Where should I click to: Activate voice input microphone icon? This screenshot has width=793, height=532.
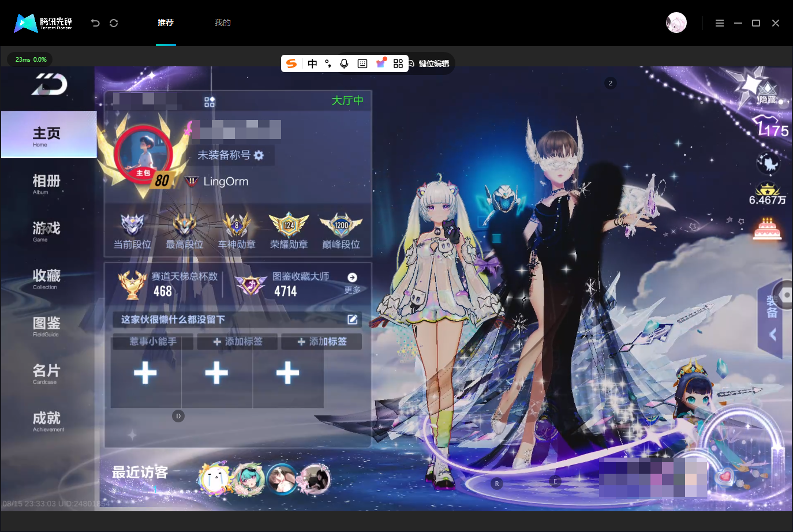pyautogui.click(x=344, y=63)
